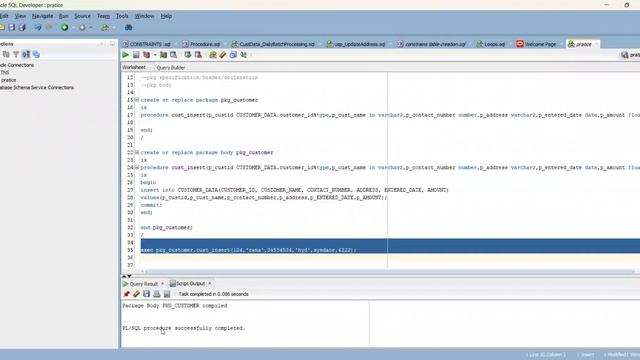Collapse code fold at line 22
Screen dimensions: 640x360
click(x=137, y=152)
